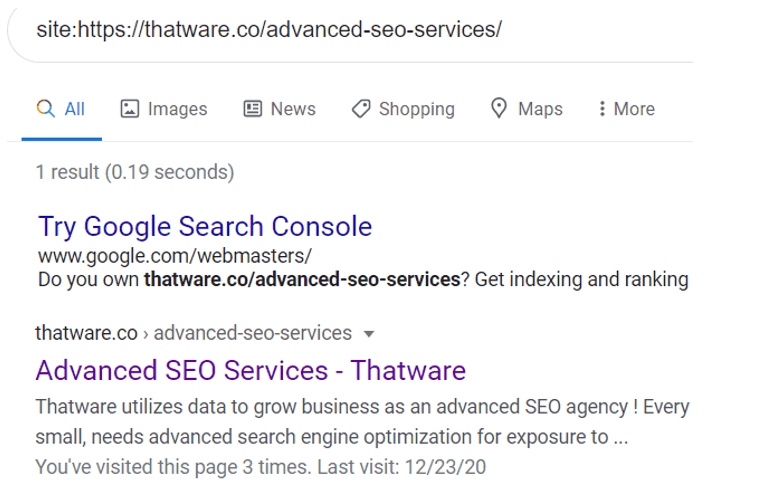Open the Advanced SEO Services - Thatware result

click(250, 371)
